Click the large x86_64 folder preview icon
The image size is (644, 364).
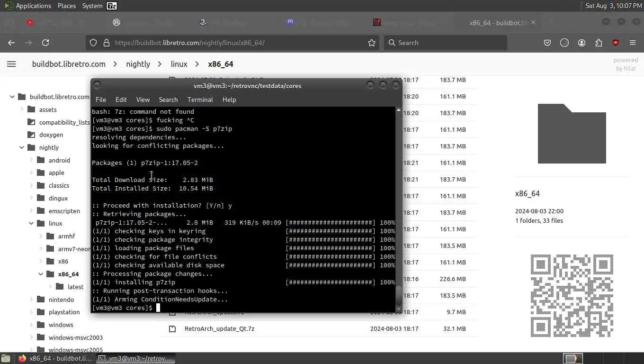(x=572, y=134)
